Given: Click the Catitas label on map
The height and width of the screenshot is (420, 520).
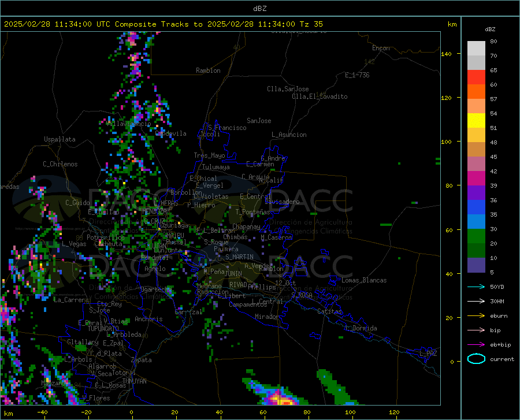Looking at the screenshot, I should 329,311.
